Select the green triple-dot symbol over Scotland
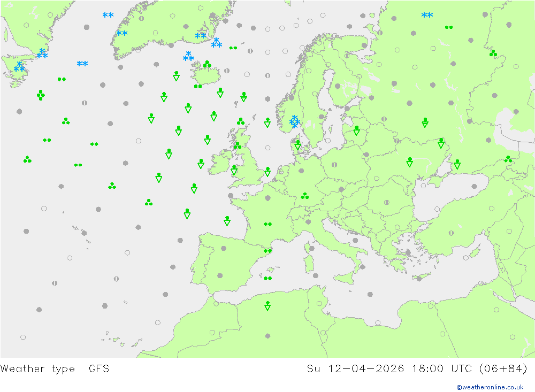 pos(238,146)
